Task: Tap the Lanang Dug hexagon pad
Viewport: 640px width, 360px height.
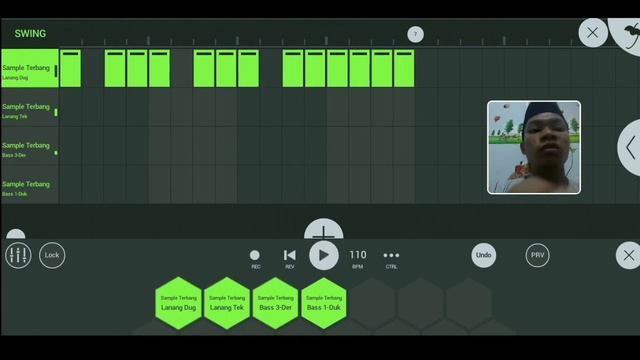Action: click(178, 303)
